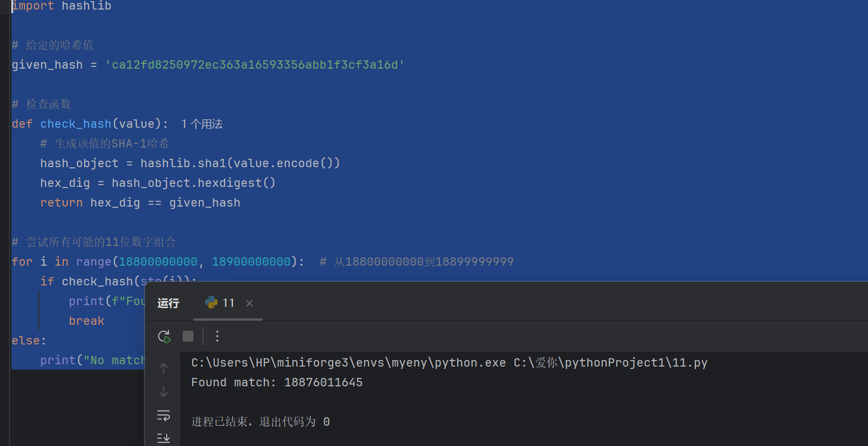Open more run options menu

[x=217, y=336]
